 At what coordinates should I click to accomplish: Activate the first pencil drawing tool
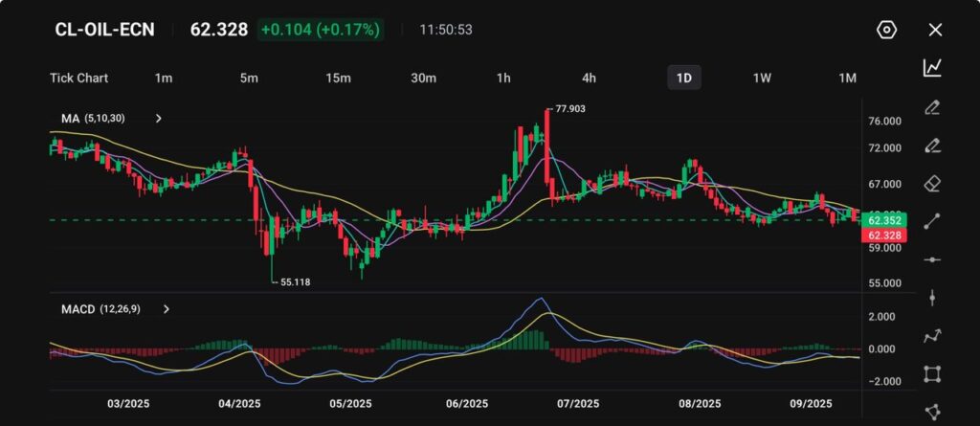pos(932,106)
